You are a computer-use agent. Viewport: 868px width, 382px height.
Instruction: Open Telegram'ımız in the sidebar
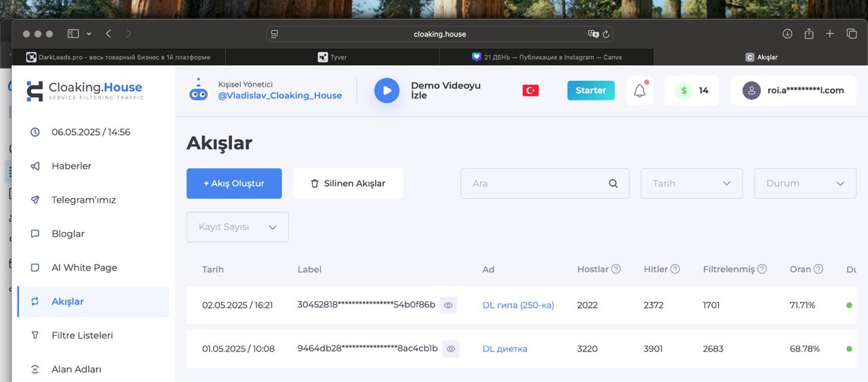point(93,199)
